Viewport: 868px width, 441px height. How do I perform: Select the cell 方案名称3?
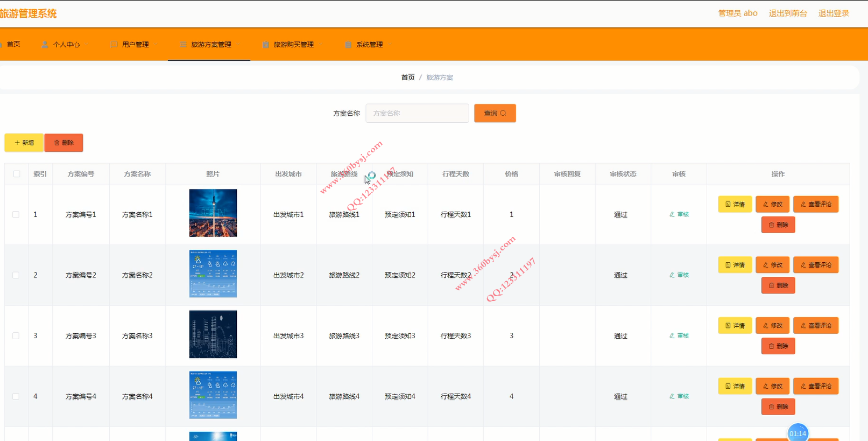click(137, 335)
